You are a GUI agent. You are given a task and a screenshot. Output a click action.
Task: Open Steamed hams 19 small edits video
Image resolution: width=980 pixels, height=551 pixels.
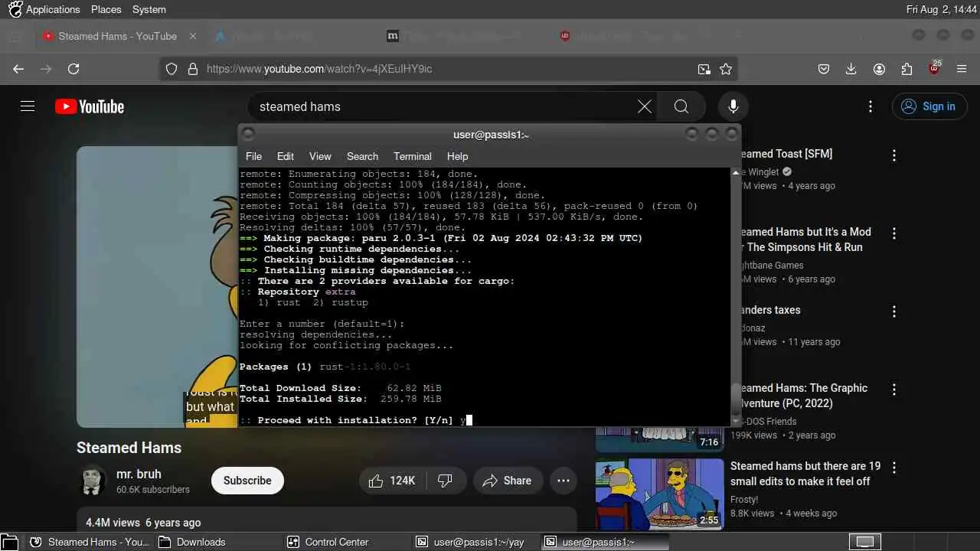(x=805, y=474)
